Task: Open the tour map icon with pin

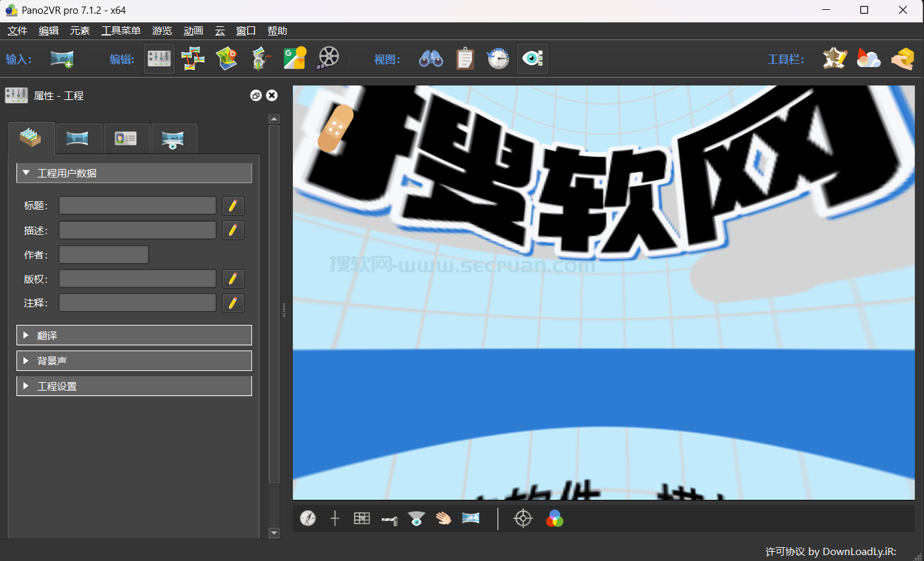Action: pyautogui.click(x=226, y=59)
